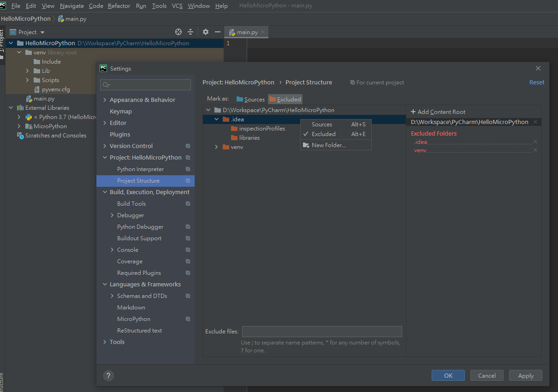The height and width of the screenshot is (392, 558).
Task: Select Sources in the context menu
Action: pos(336,125)
